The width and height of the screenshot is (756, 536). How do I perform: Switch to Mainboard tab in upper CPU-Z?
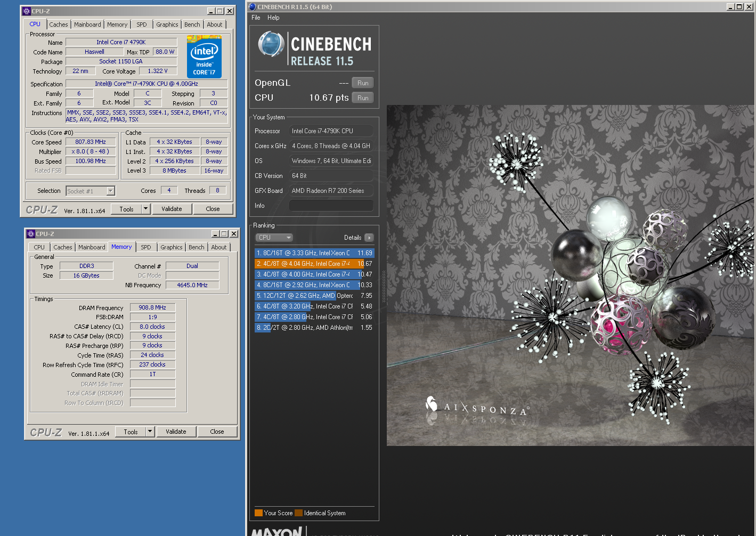click(87, 25)
